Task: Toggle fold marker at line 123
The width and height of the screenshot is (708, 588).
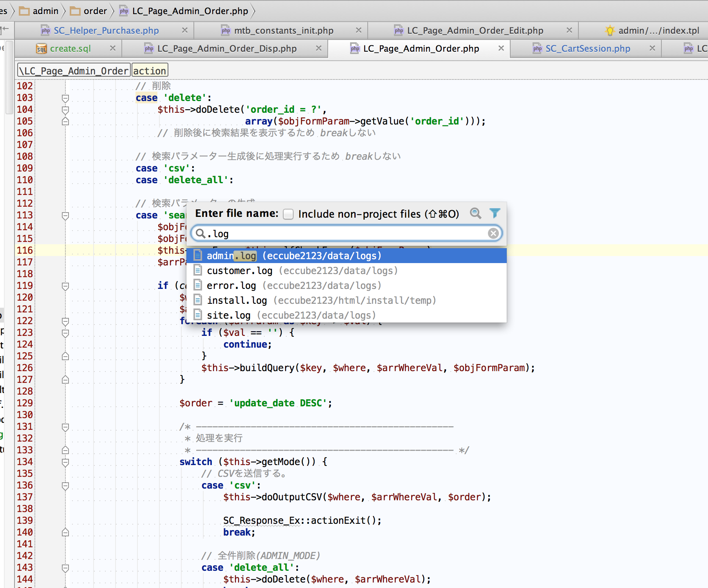Action: (x=65, y=333)
